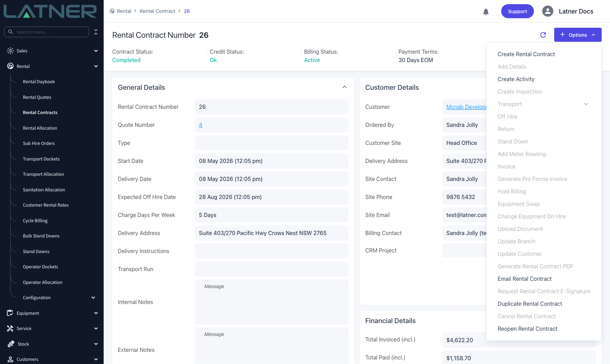
Task: Expand the Transport submenu arrow in Options
Action: 586,104
